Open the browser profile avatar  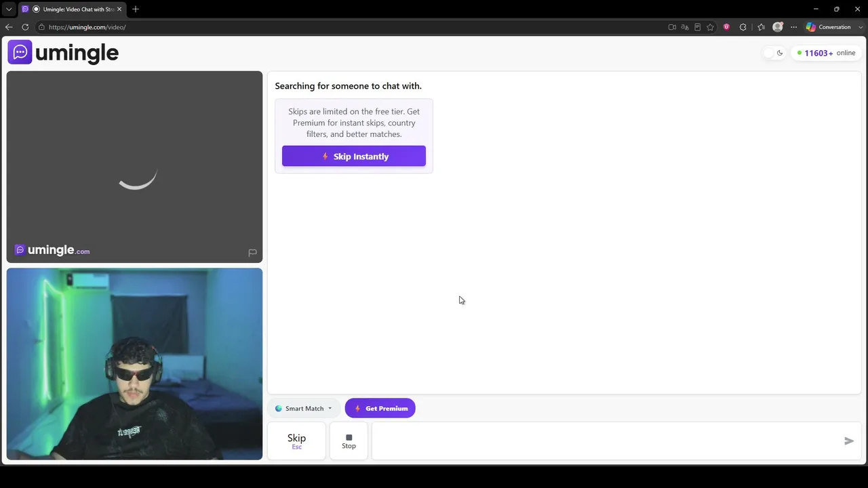(778, 27)
